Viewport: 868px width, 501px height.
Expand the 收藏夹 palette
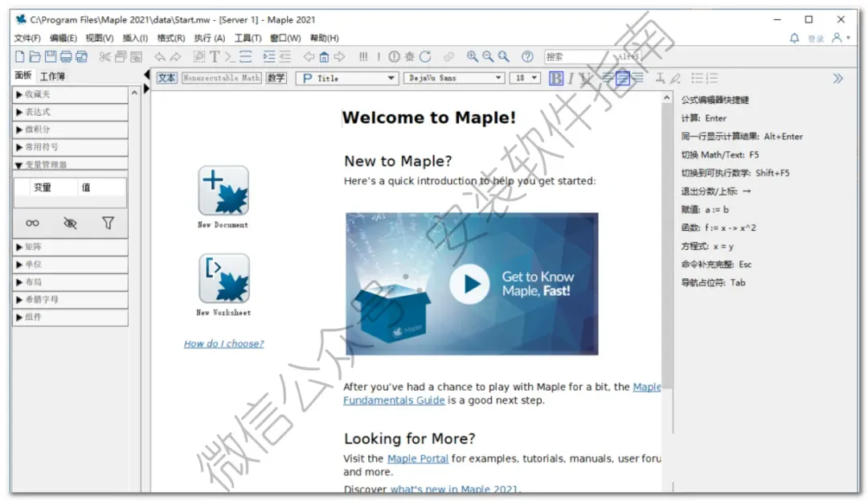(x=70, y=95)
